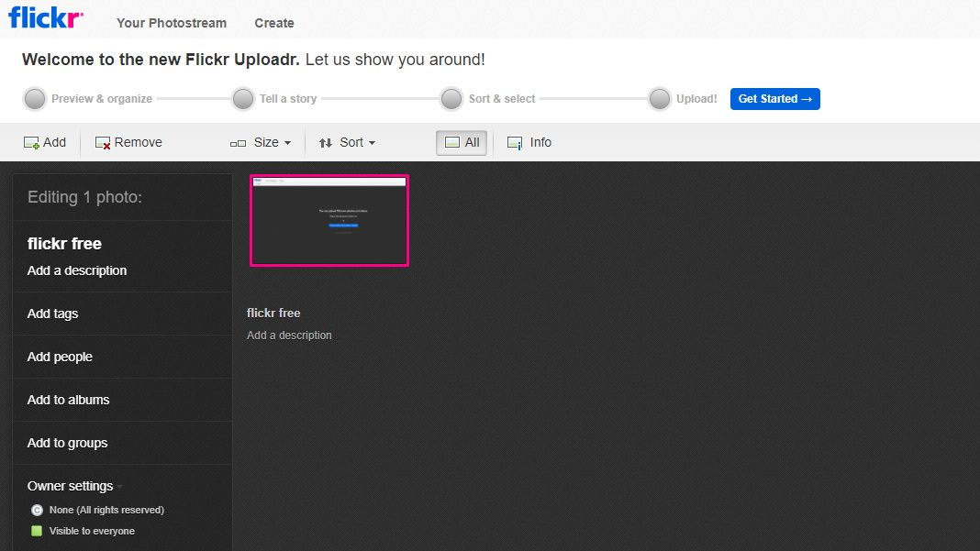
Task: Open Your Photostream
Action: pos(172,23)
